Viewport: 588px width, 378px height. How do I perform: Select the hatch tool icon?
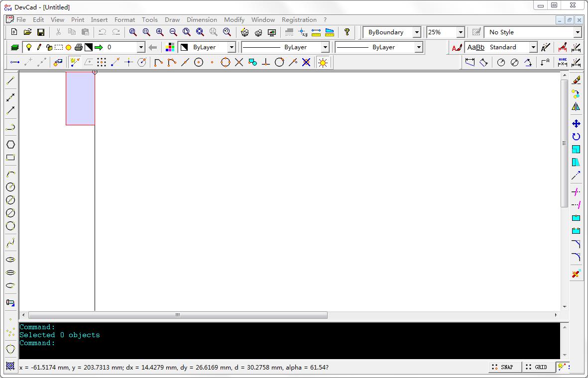[10, 366]
